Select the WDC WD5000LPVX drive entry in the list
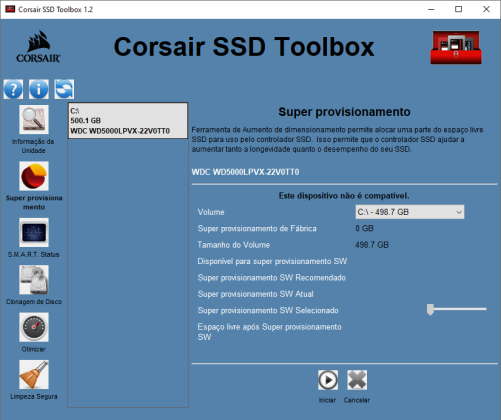Screen dimensions: 501x420 [x=128, y=121]
